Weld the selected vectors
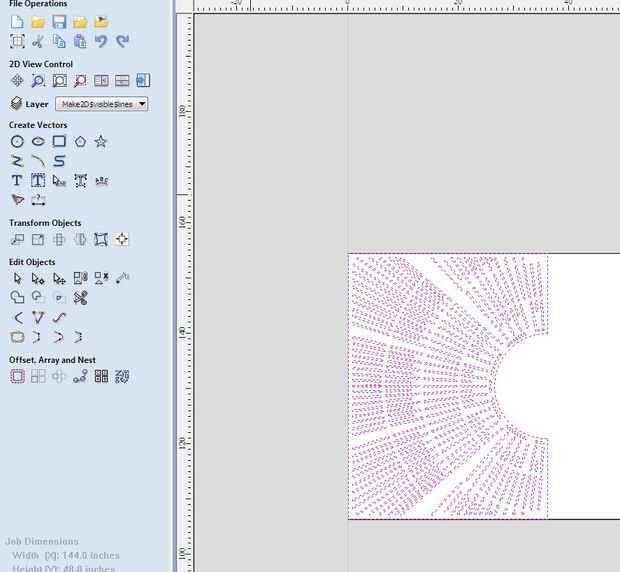Screen dimensions: 620x572 tap(17, 298)
